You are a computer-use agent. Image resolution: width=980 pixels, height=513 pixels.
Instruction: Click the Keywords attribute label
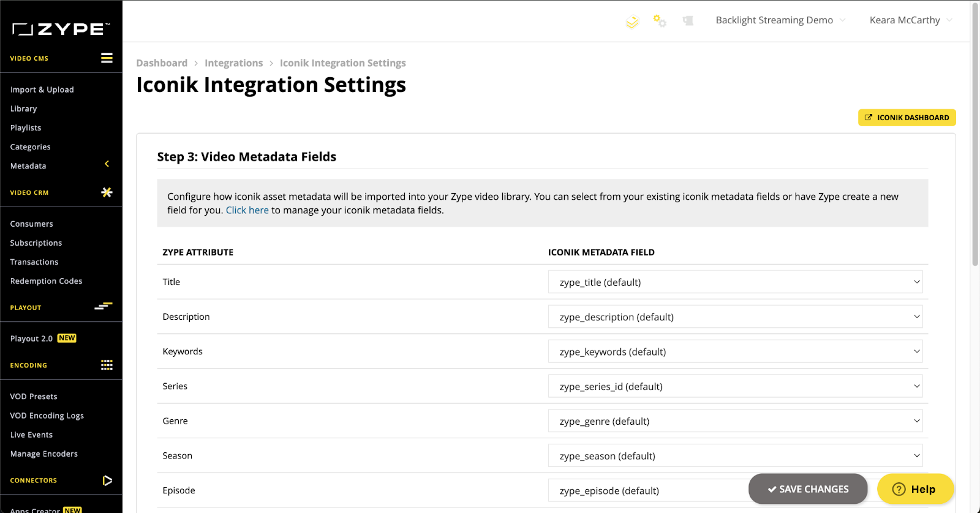(183, 352)
